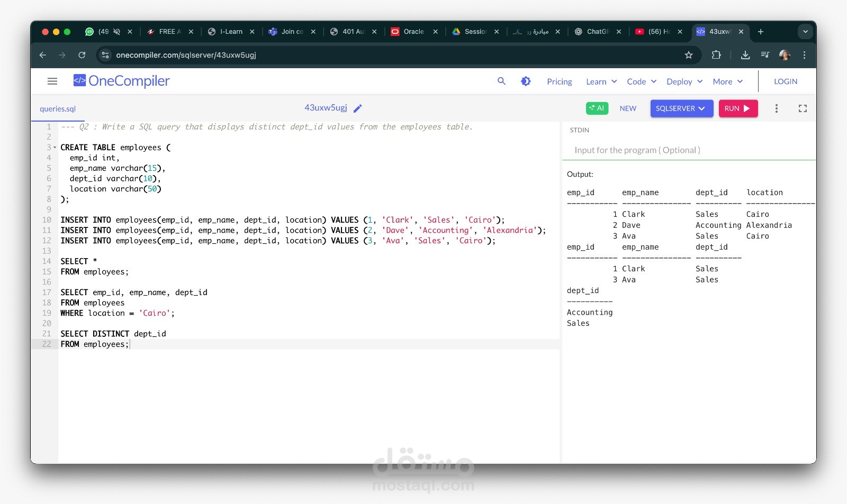Edit the code name with pencil icon
This screenshot has height=504, width=847.
358,108
